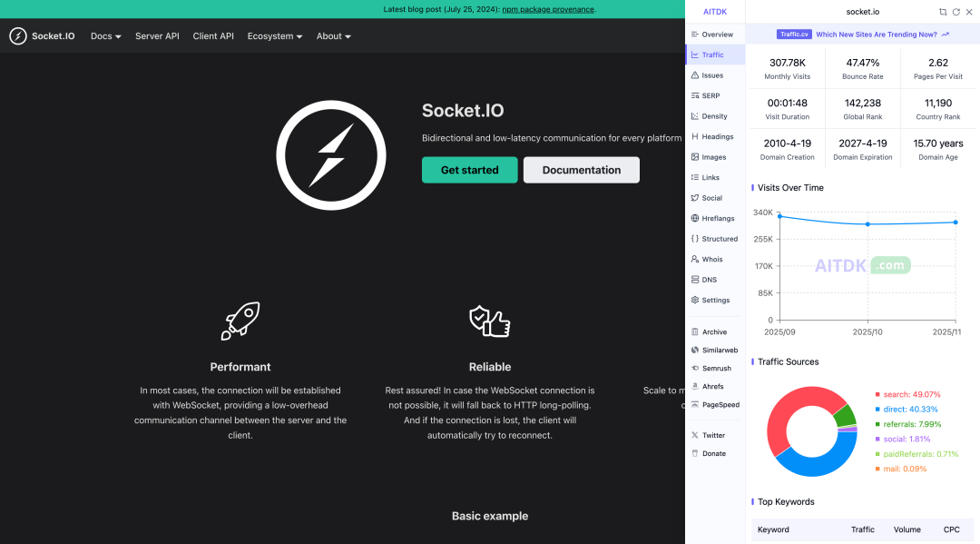Click the Semrush icon
The image size is (980, 544).
click(695, 369)
